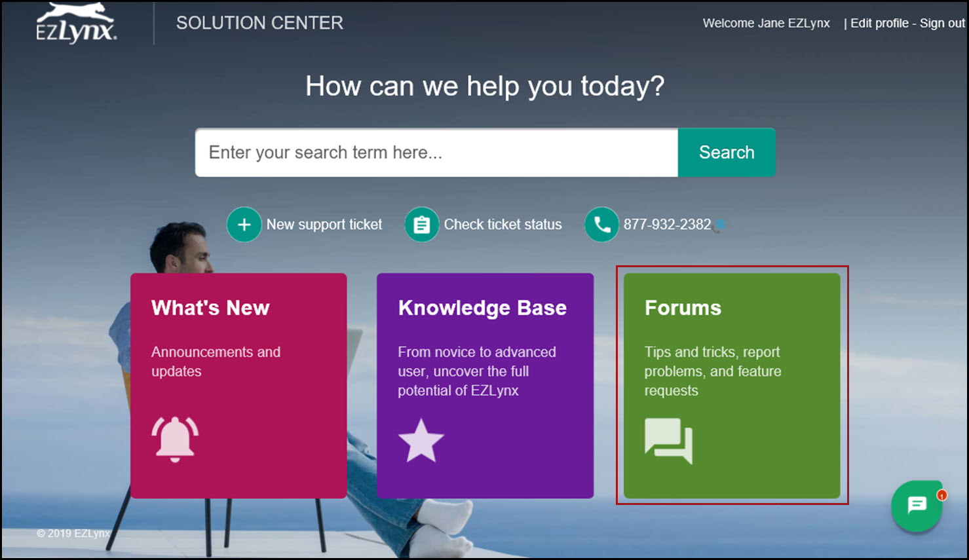Open the New support ticket link
The height and width of the screenshot is (560, 969).
[x=324, y=225]
